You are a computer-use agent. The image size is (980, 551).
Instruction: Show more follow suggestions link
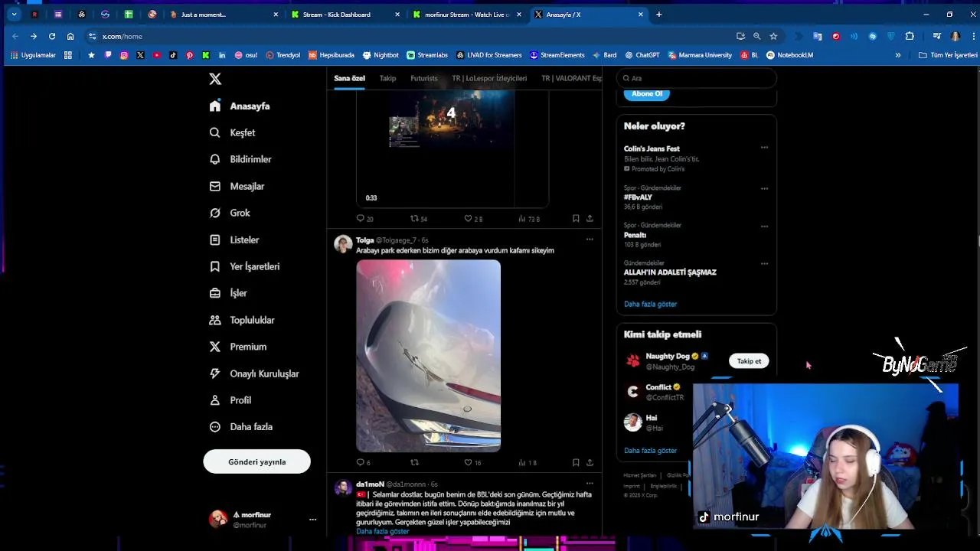[x=650, y=451]
